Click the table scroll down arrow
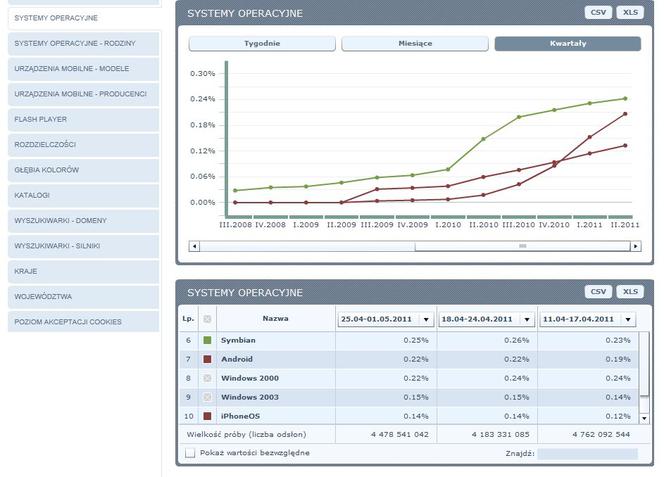Viewport: 664px width, 477px height. pyautogui.click(x=644, y=418)
